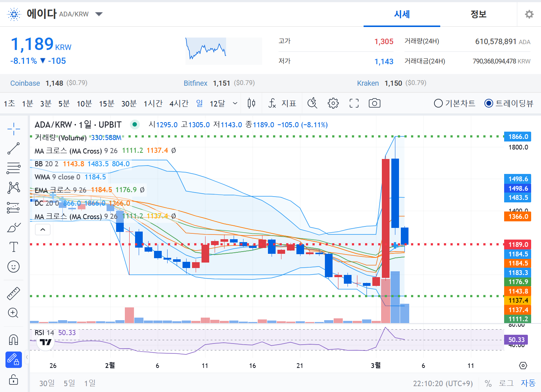Choose the 1시간 interval
Image resolution: width=541 pixels, height=392 pixels.
[153, 104]
